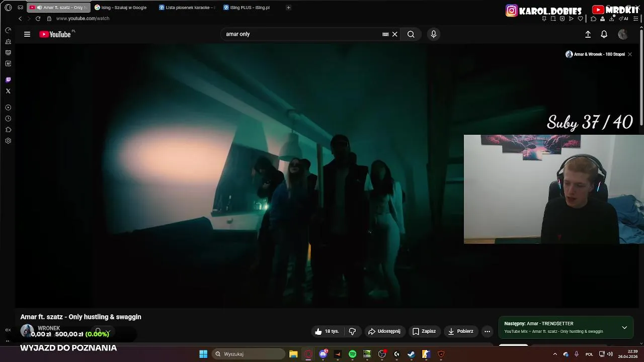
Task: Take a snapshot with the toolbar capture icon
Action: (x=553, y=19)
